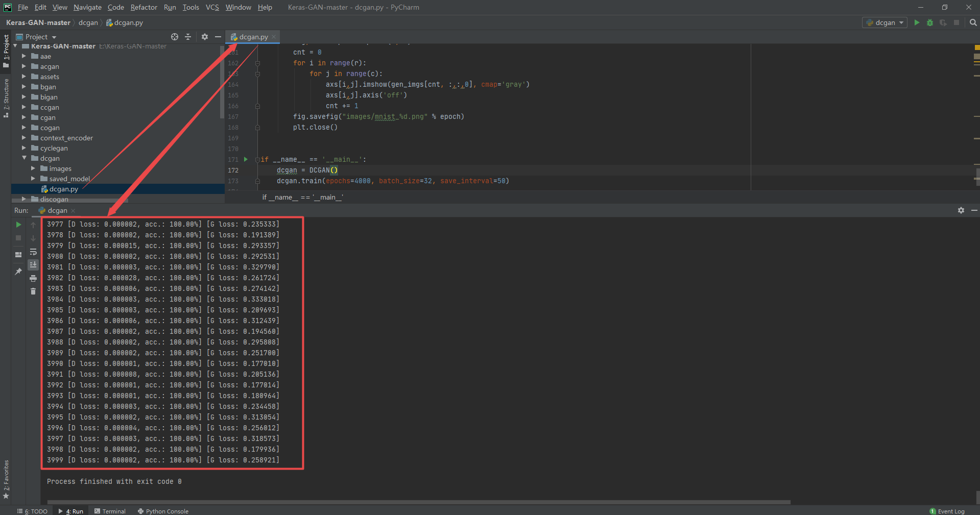The image size is (980, 515).
Task: Collapse the dcgan folder
Action: pos(23,158)
